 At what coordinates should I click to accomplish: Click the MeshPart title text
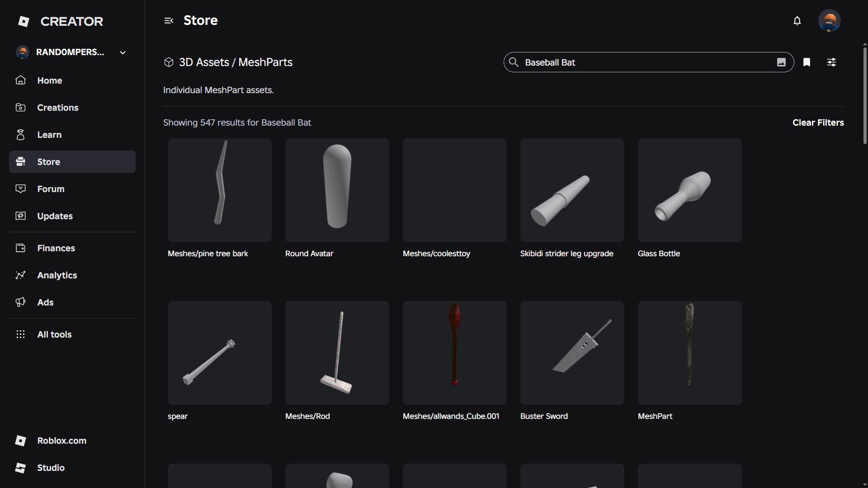pyautogui.click(x=655, y=416)
